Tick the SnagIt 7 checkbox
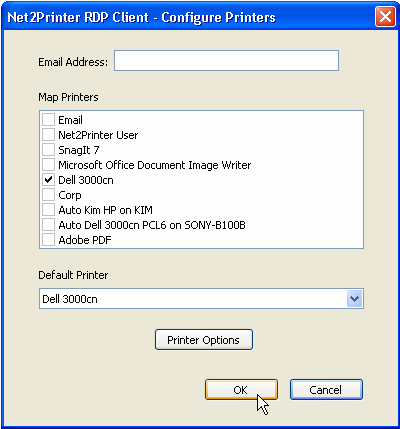 [48, 150]
